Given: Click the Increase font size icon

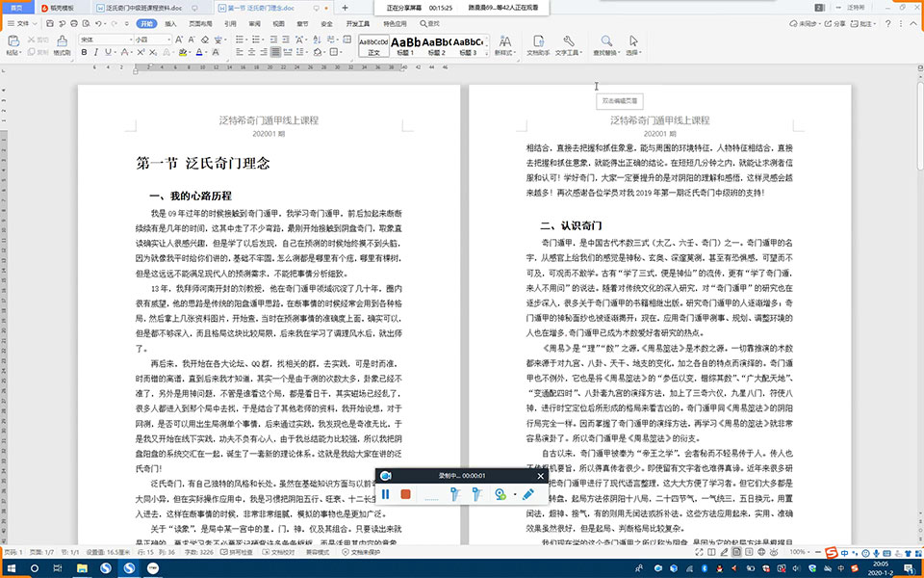Looking at the screenshot, I should [x=179, y=39].
